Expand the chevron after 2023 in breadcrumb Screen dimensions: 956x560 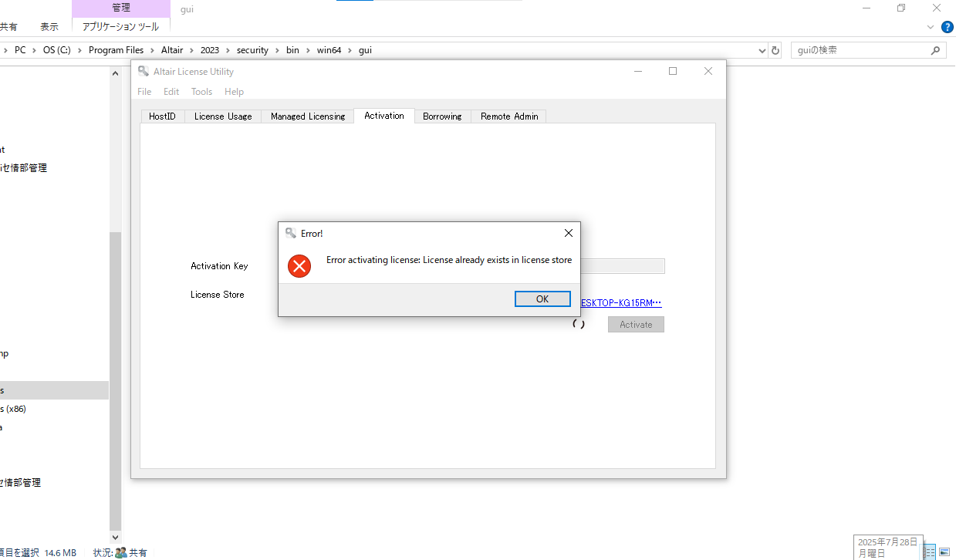(x=228, y=50)
